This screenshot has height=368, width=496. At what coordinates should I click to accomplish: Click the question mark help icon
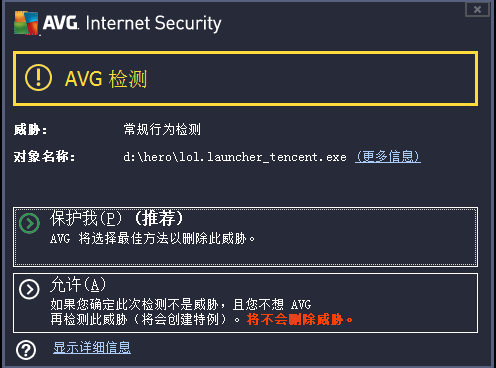pyautogui.click(x=26, y=350)
